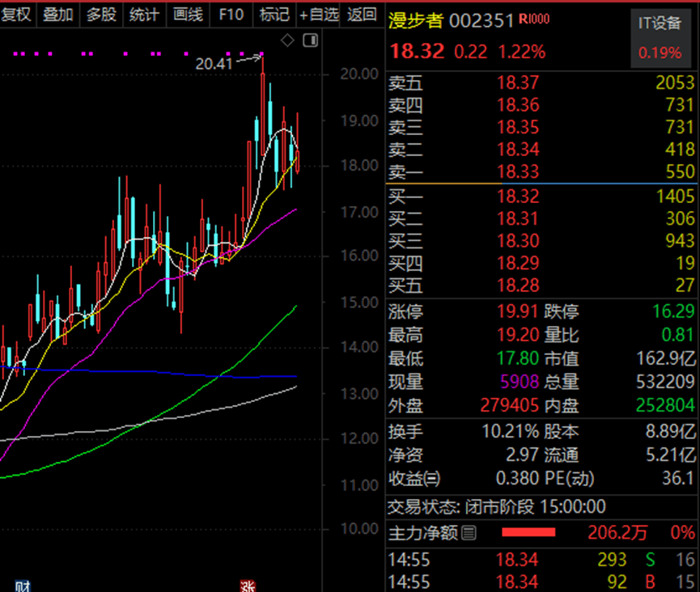Click the 内盘 value 252804
This screenshot has width=700, height=592.
click(665, 405)
